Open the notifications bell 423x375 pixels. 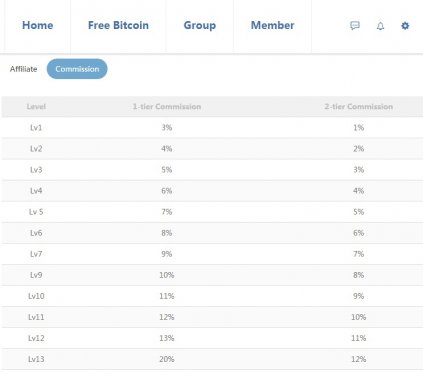(380, 26)
